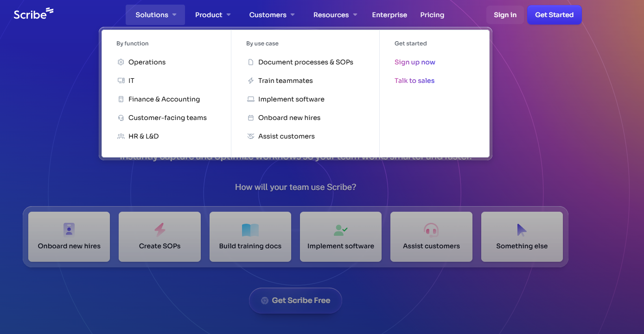
Task: Click the By use case heading
Action: (262, 44)
